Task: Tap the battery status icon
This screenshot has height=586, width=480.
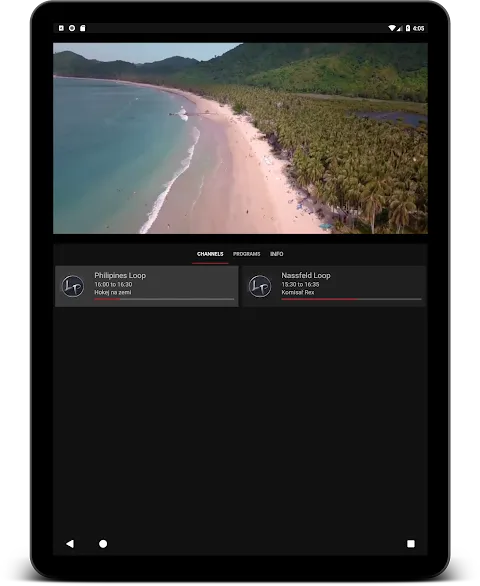Action: point(408,28)
